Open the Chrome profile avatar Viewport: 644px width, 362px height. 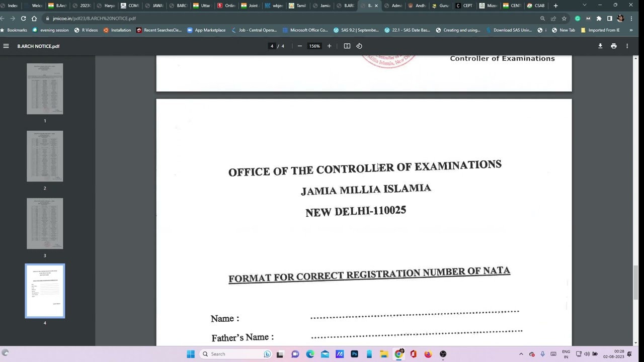[620, 19]
